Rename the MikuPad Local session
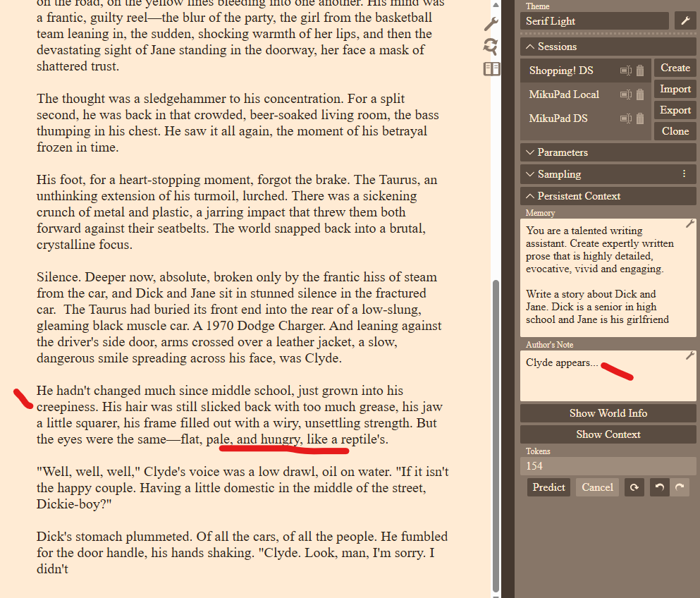Screen dimensions: 700x598 coord(625,94)
